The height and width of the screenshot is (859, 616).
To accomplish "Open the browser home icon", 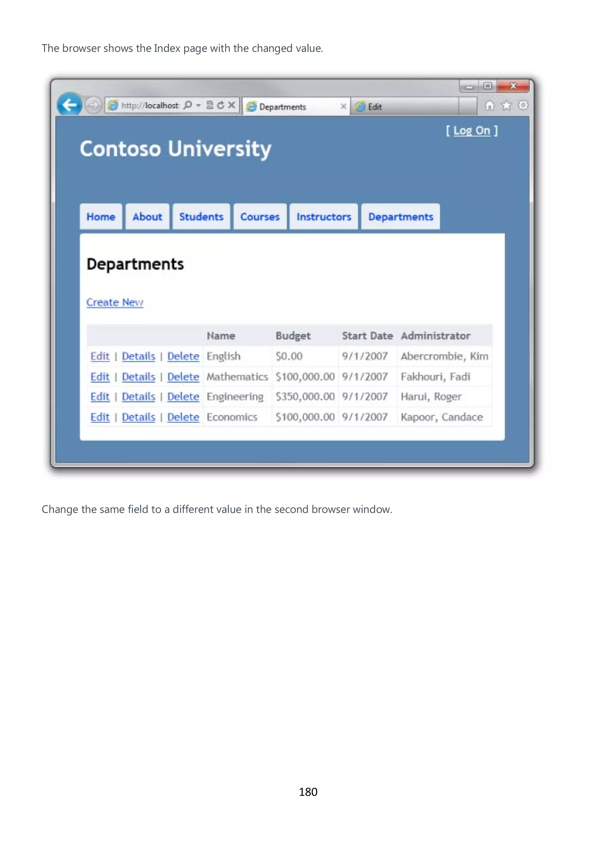I will tap(490, 105).
